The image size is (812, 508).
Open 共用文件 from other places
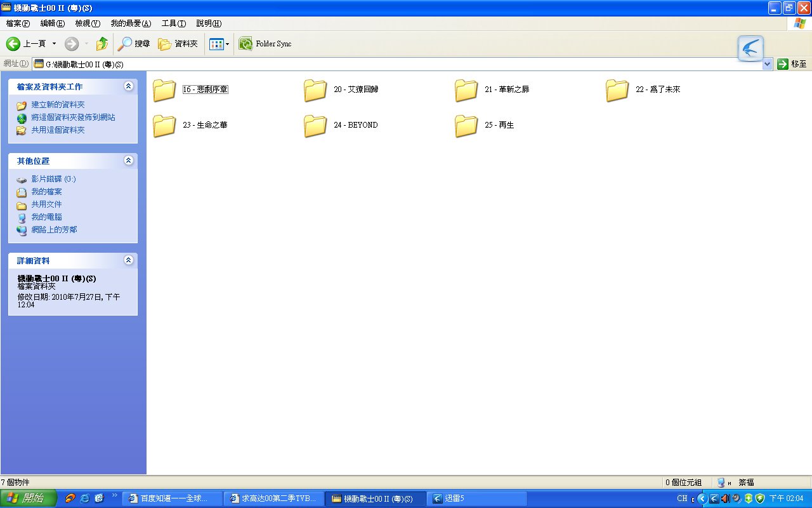point(46,204)
